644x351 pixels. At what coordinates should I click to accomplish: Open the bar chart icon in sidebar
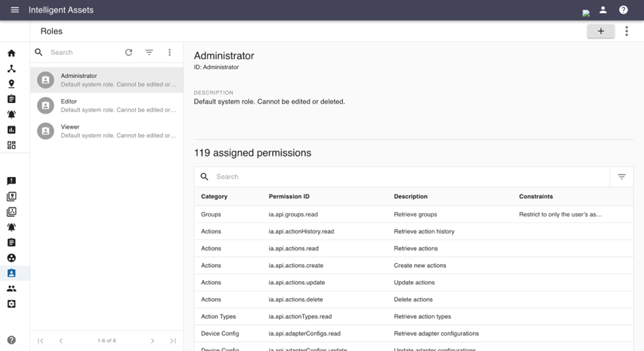11,130
